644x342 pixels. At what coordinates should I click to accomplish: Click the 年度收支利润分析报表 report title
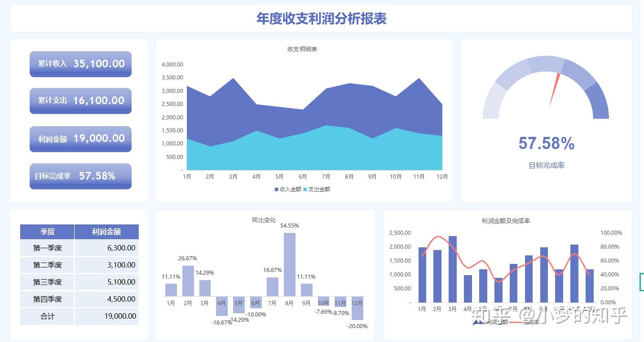click(322, 18)
